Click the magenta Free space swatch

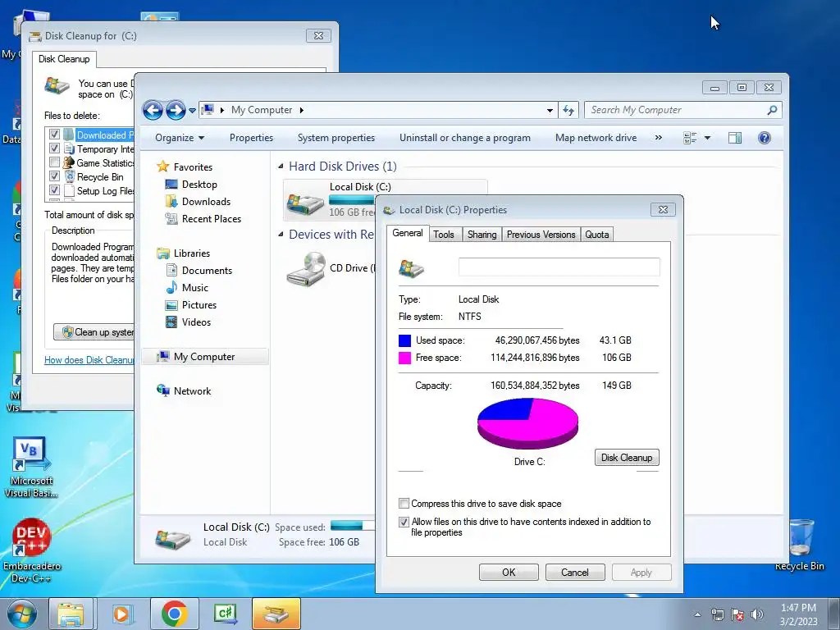coord(405,358)
